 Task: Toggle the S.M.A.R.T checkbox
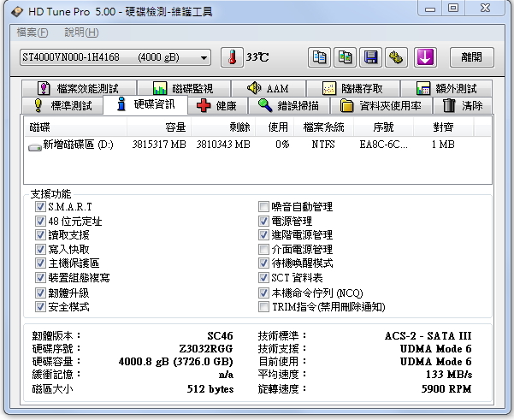(40, 207)
